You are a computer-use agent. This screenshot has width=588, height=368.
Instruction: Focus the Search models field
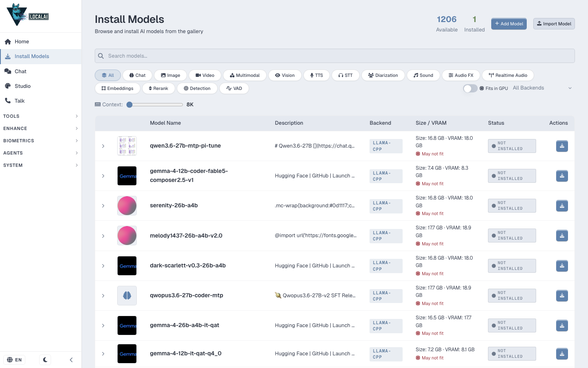point(334,56)
